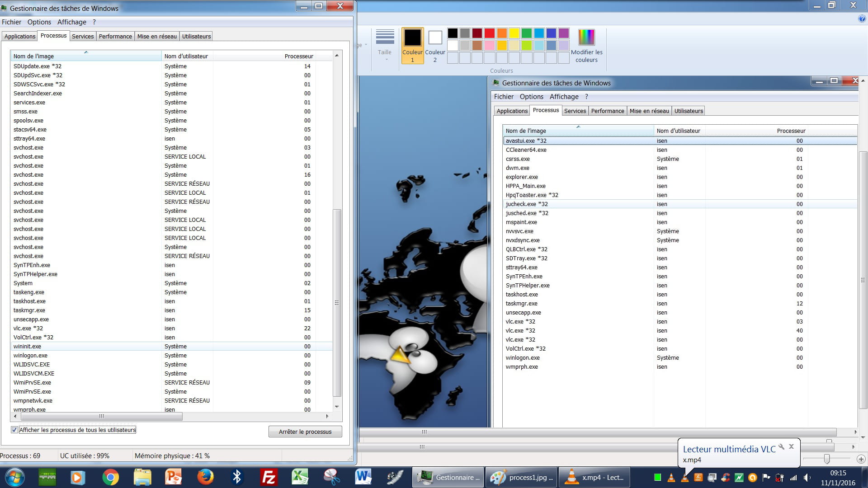The width and height of the screenshot is (868, 488).
Task: Close the VLC notification balloon
Action: 791,446
